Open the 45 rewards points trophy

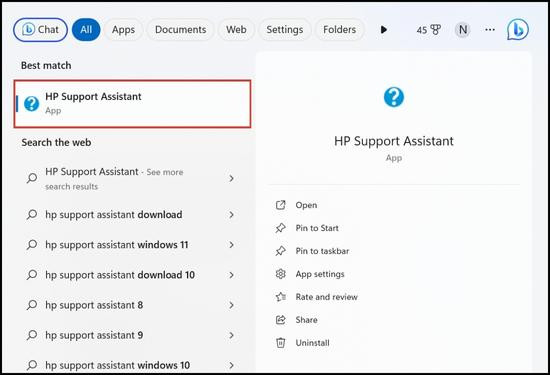click(x=428, y=30)
